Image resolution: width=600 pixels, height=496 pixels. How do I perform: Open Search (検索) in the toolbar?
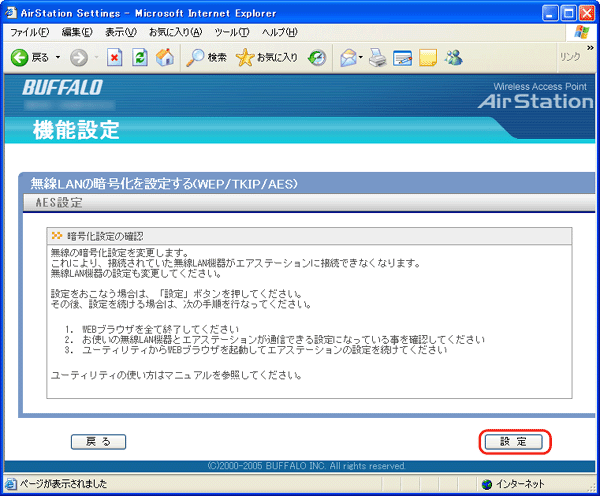pyautogui.click(x=207, y=58)
